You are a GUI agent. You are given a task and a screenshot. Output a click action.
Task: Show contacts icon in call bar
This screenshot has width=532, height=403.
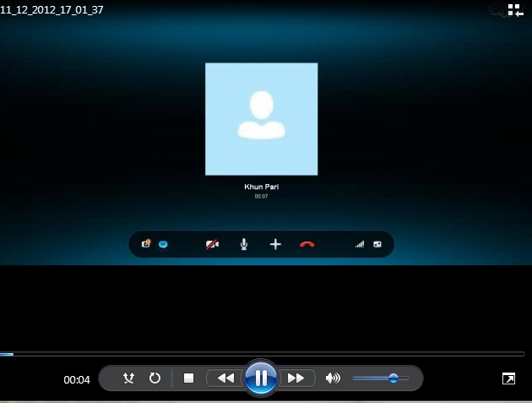point(147,244)
